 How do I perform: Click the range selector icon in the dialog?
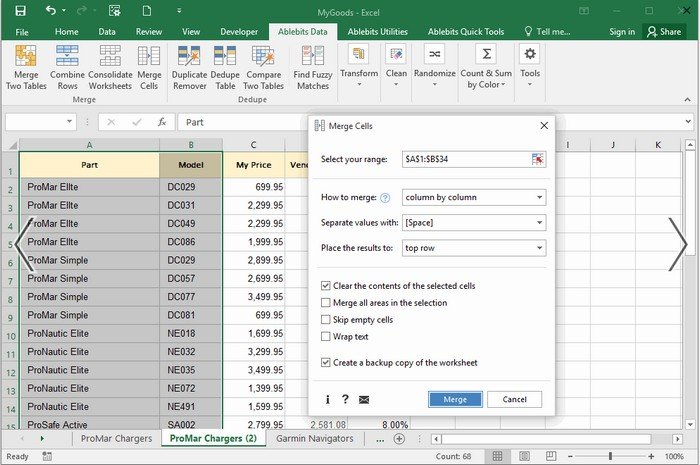[x=538, y=159]
